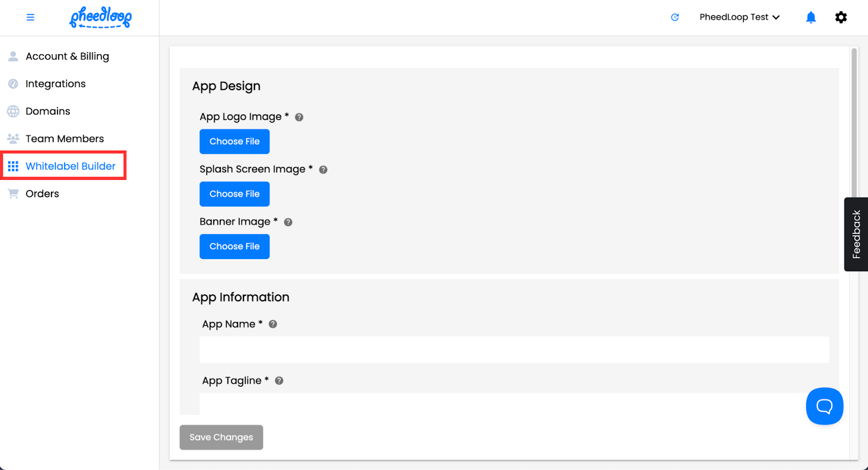Image resolution: width=868 pixels, height=470 pixels.
Task: Click the App Name input field
Action: click(514, 350)
